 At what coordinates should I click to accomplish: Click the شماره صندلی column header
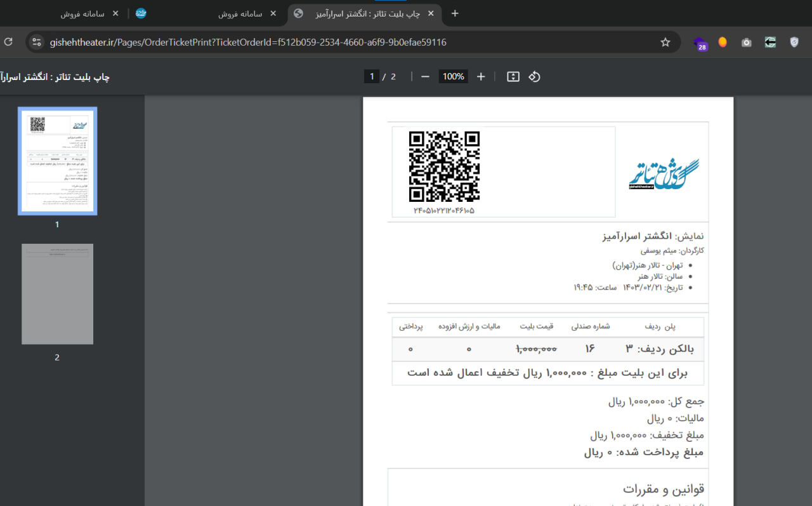pos(591,327)
